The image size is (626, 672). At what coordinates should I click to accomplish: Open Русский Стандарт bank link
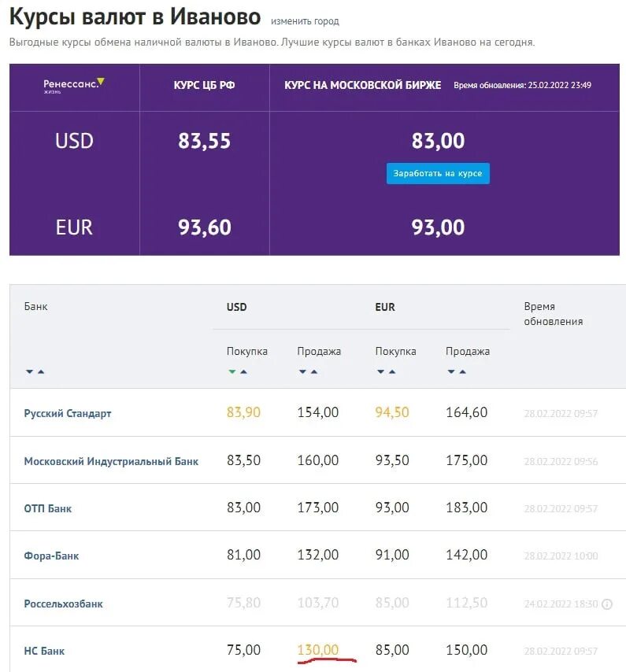pyautogui.click(x=68, y=414)
